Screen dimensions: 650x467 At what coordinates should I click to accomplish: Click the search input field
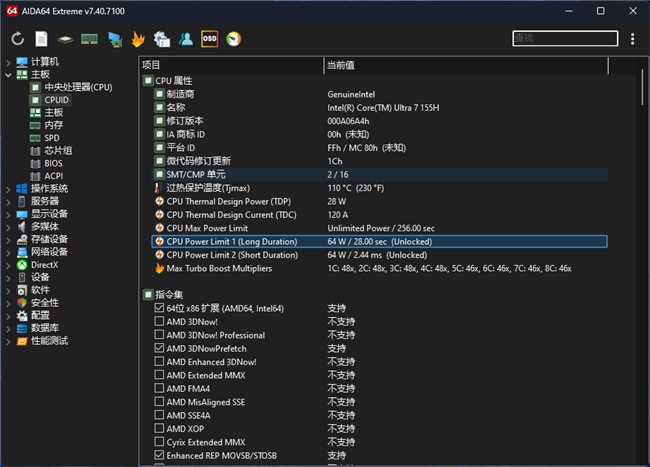point(565,39)
